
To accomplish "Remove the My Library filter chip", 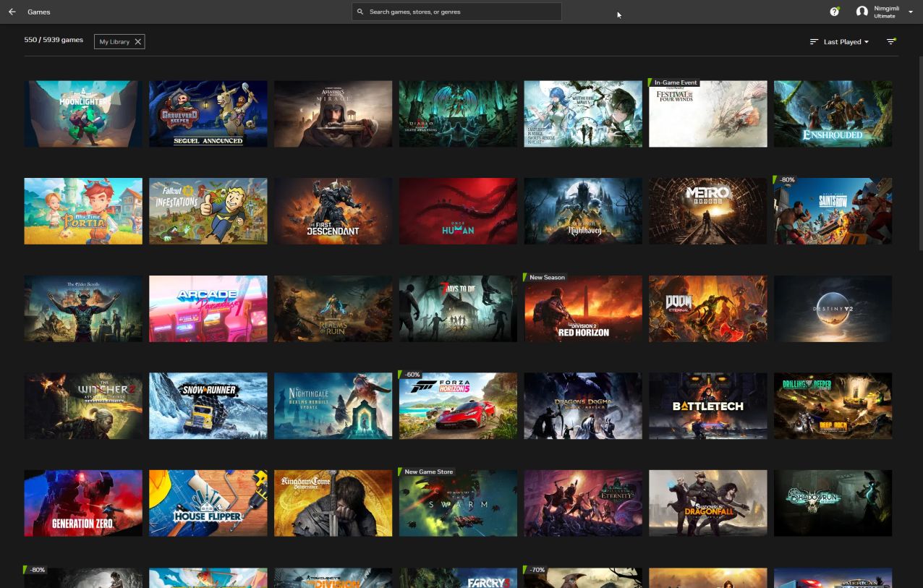I will [x=138, y=42].
